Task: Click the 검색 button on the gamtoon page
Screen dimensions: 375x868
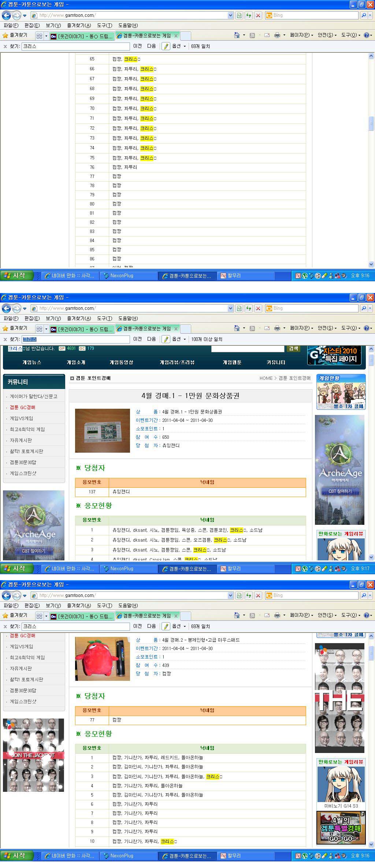Action: coord(293,349)
